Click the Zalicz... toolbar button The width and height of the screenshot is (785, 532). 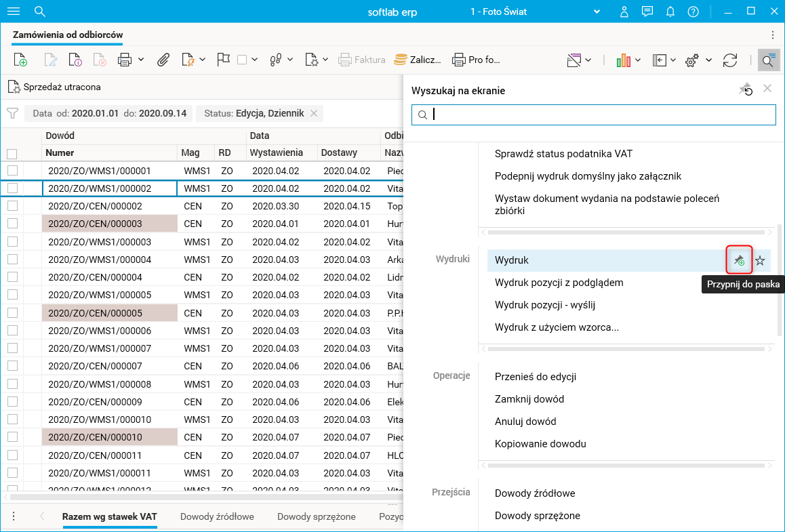coord(418,60)
